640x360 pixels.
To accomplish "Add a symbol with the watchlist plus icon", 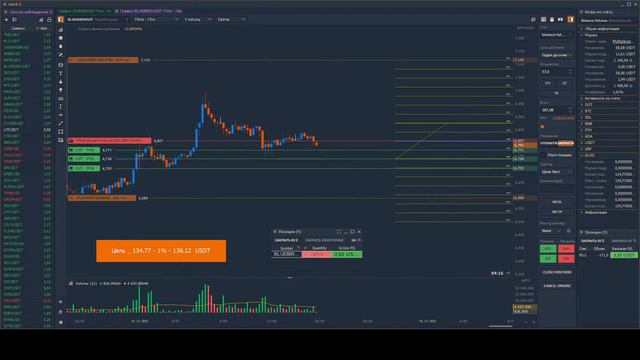I will coord(6,20).
